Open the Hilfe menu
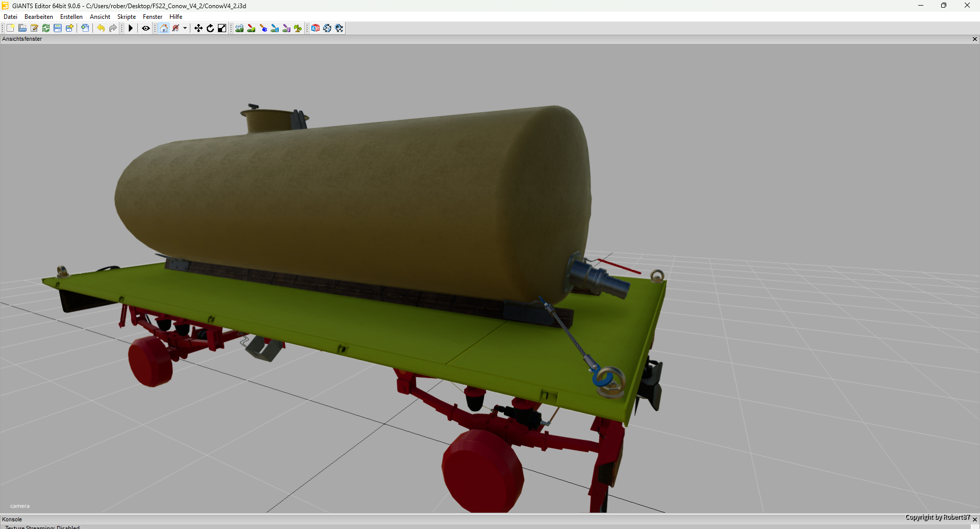 176,17
